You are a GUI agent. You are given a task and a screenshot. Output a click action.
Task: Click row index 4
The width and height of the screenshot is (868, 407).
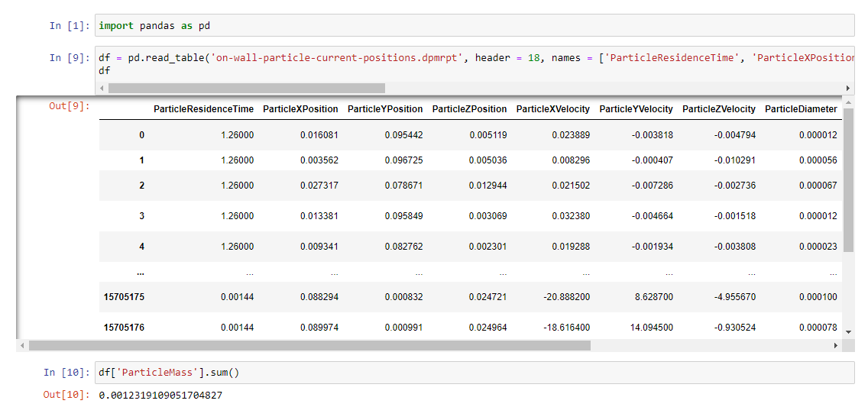click(141, 247)
